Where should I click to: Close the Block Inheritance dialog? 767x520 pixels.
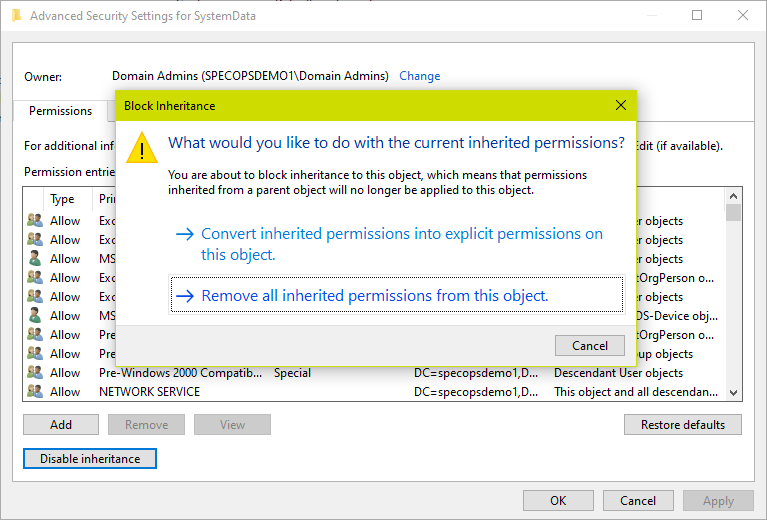click(x=621, y=105)
